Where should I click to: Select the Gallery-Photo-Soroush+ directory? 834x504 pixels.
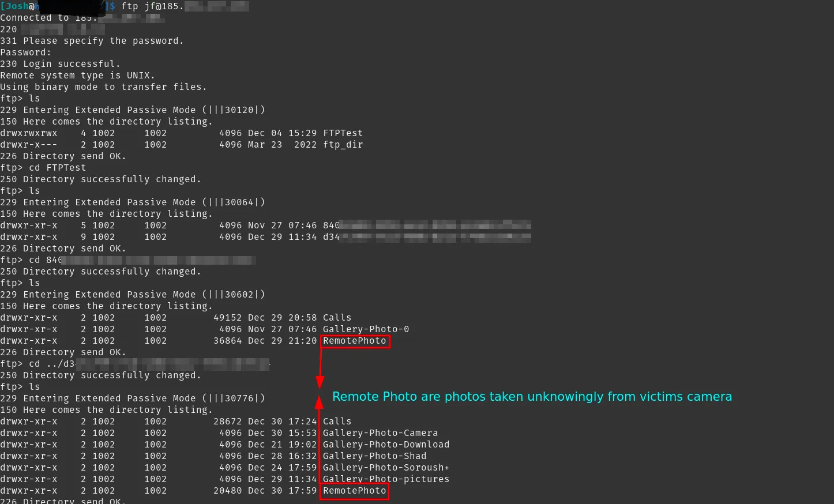tap(386, 468)
